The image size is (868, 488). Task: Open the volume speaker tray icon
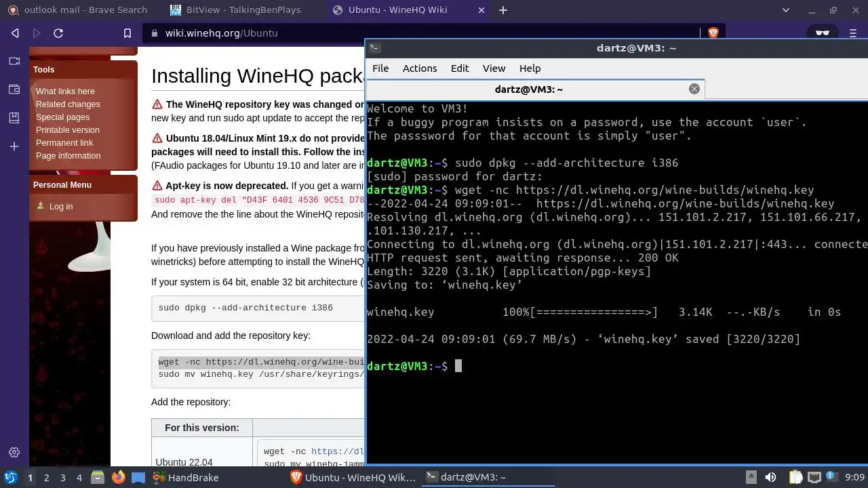[770, 477]
